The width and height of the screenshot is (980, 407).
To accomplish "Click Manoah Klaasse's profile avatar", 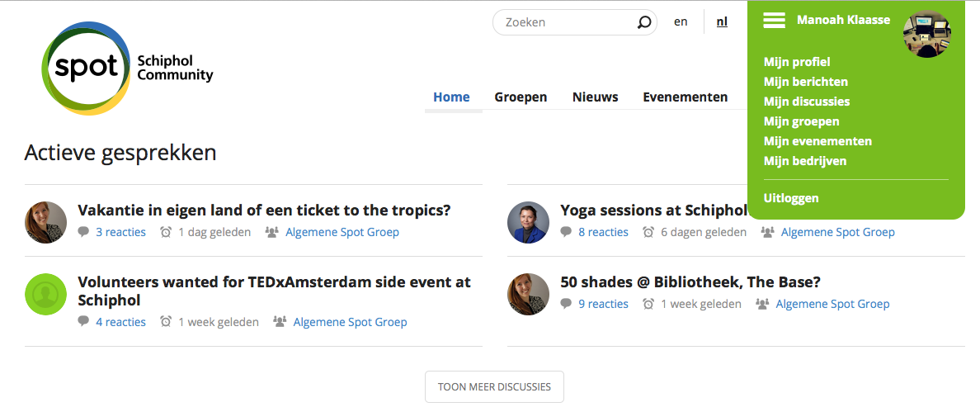I will click(927, 35).
